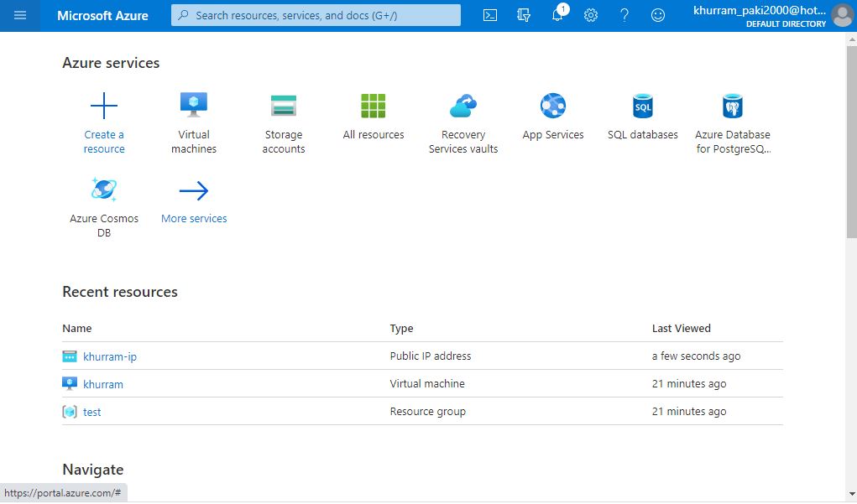Open the Recovery Services vaults icon

(x=463, y=106)
